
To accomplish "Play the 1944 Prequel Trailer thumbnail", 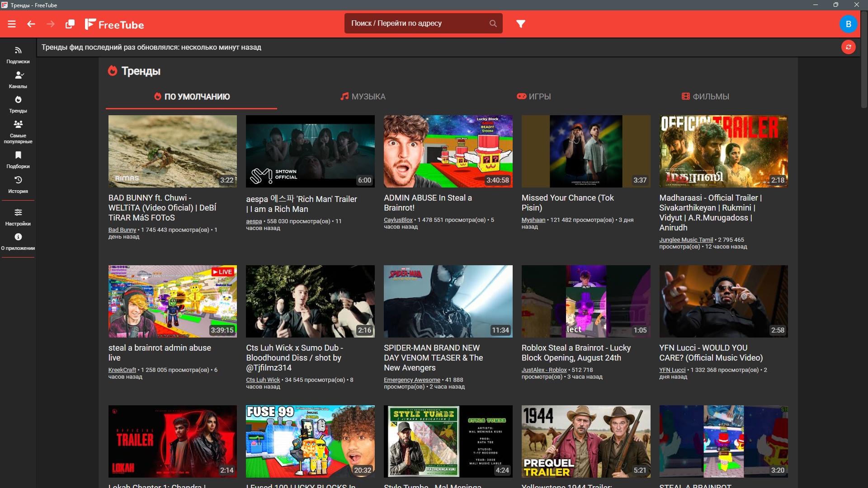I will [x=586, y=441].
